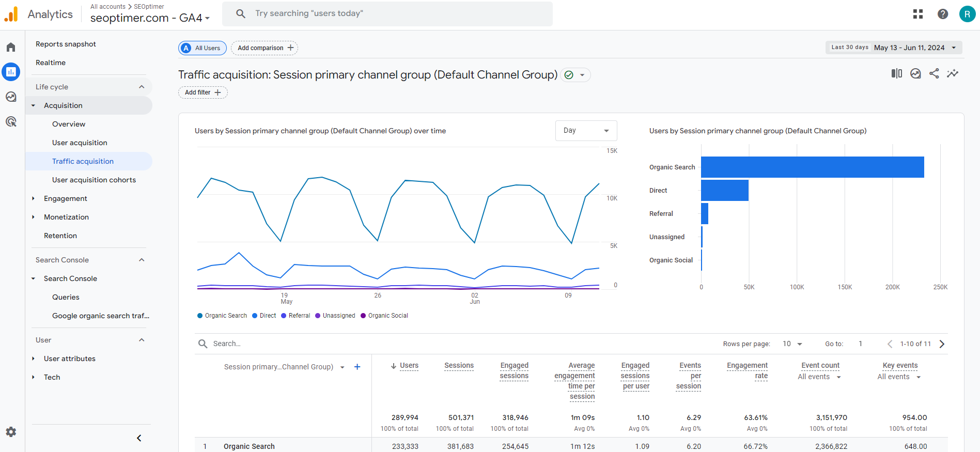Open the Help question mark icon
Viewport: 980px width, 452px height.
(942, 14)
